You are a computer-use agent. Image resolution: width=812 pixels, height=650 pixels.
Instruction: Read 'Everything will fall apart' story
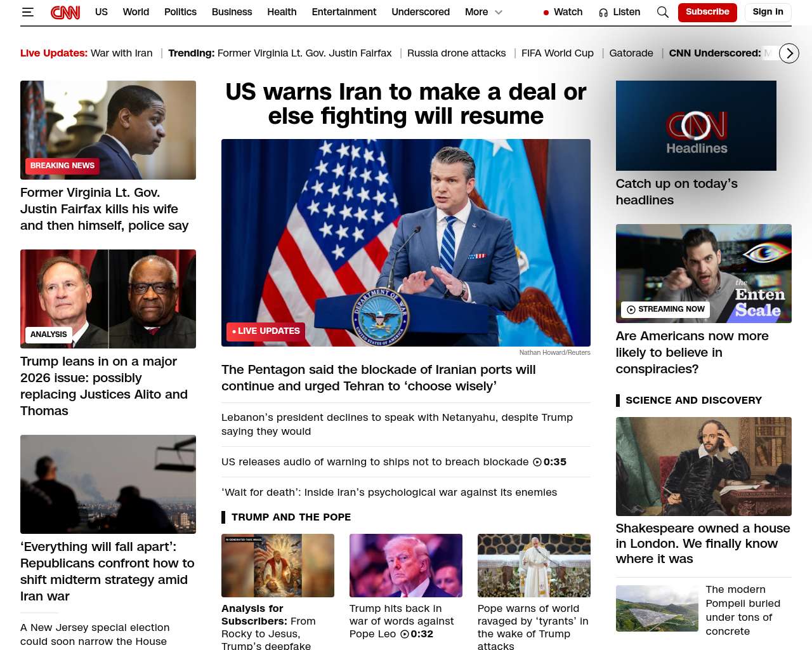(107, 571)
